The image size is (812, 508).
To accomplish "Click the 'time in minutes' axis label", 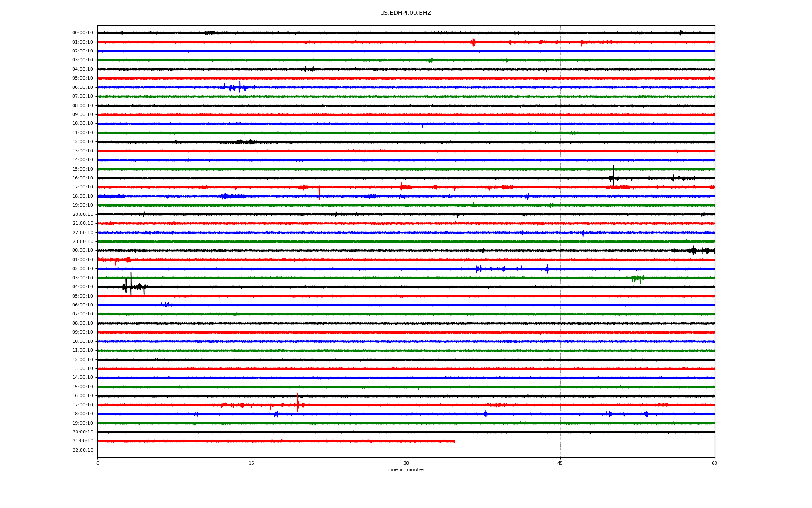I will [406, 470].
